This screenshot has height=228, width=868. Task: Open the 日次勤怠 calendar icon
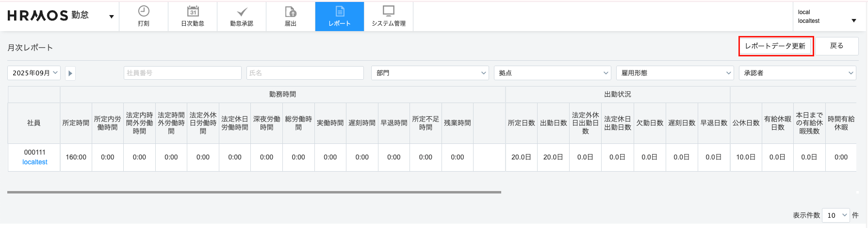tap(193, 11)
